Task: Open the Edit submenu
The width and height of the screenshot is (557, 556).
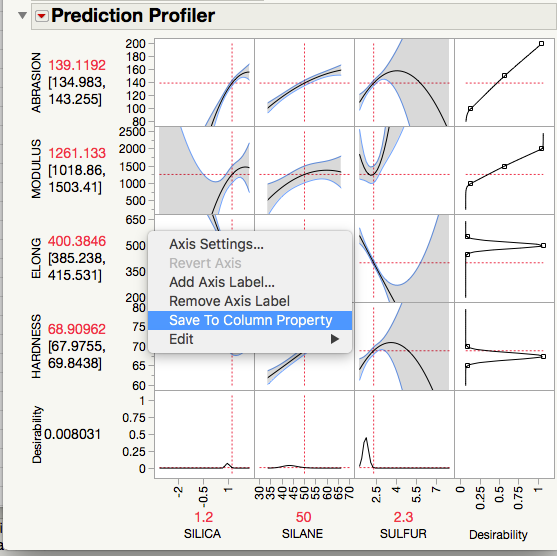Action: pyautogui.click(x=250, y=339)
